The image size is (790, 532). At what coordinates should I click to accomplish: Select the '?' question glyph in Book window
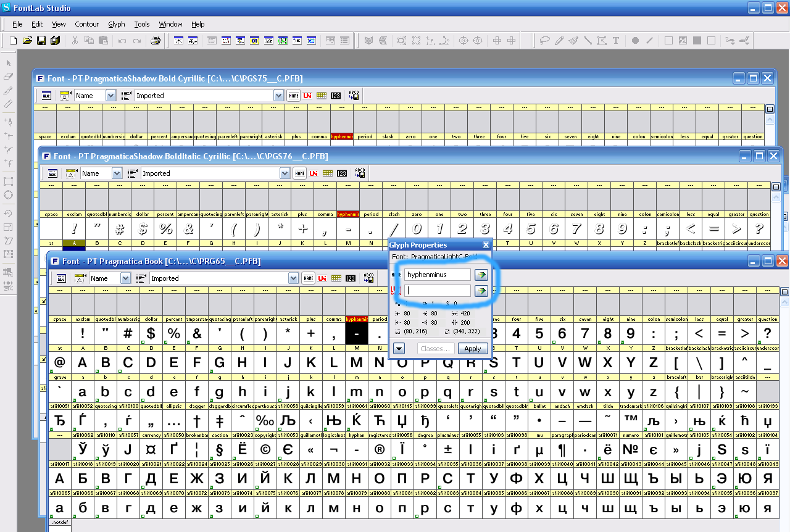[x=768, y=334]
